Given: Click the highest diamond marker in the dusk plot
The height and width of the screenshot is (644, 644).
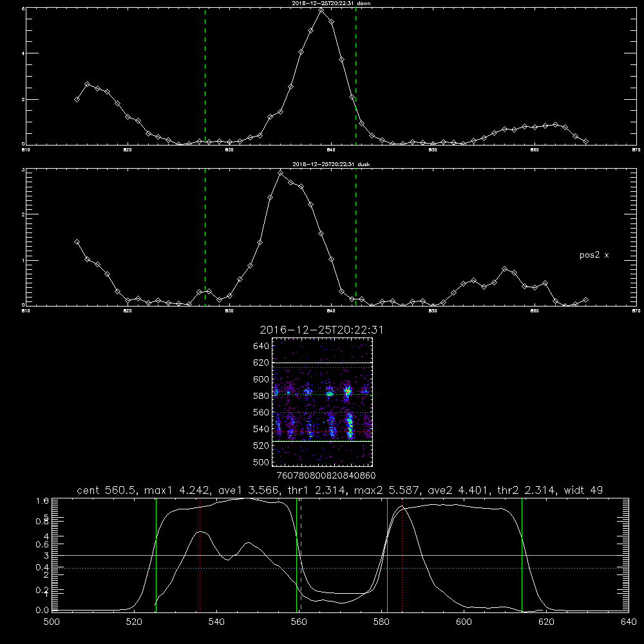Looking at the screenshot, I should coord(281,173).
